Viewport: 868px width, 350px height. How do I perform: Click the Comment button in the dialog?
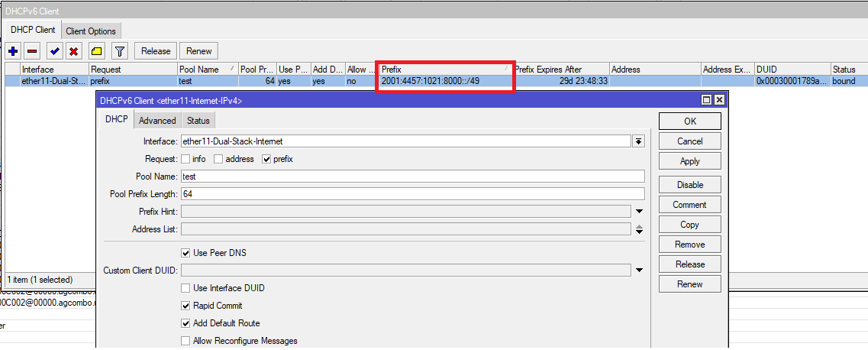pyautogui.click(x=690, y=204)
